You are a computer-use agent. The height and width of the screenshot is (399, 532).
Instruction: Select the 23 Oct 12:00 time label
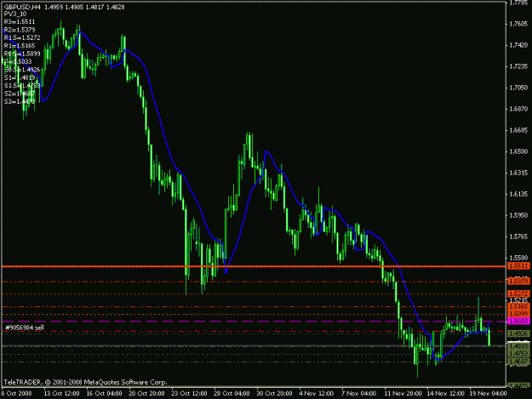pyautogui.click(x=189, y=393)
